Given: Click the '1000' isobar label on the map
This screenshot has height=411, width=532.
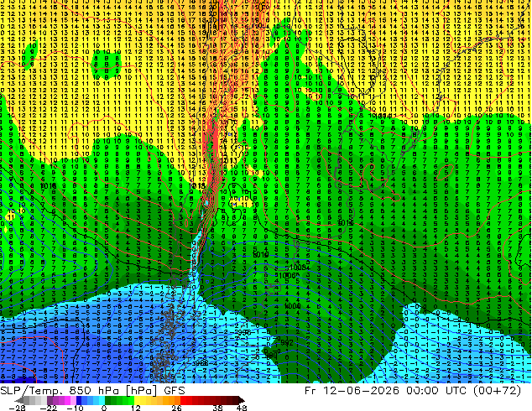Looking at the screenshot, I should [x=292, y=306].
